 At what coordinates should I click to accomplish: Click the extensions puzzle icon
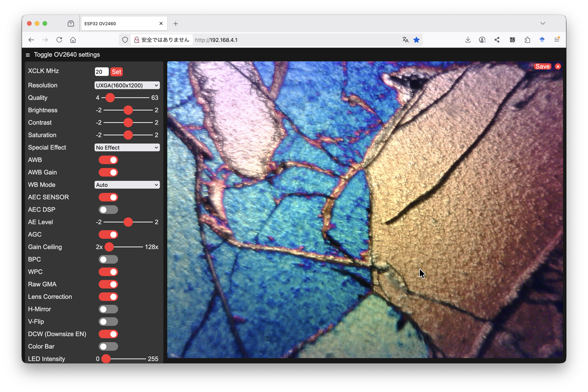tap(527, 40)
